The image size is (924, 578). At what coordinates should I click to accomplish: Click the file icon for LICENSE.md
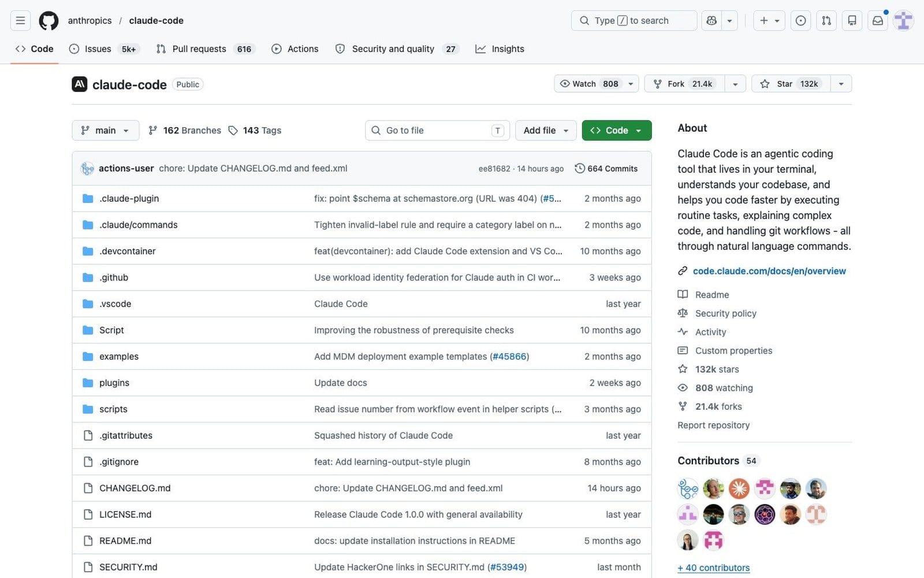88,514
